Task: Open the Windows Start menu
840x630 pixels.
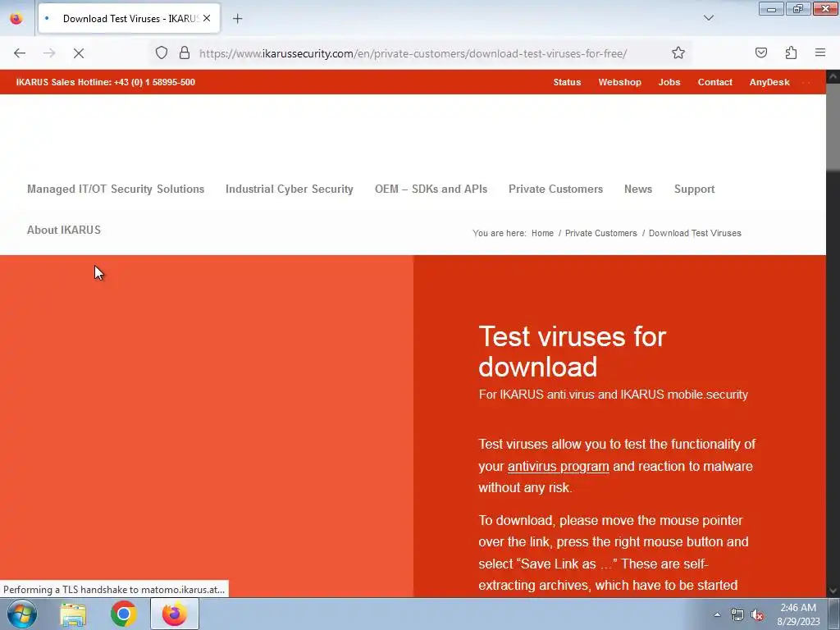Action: click(21, 614)
